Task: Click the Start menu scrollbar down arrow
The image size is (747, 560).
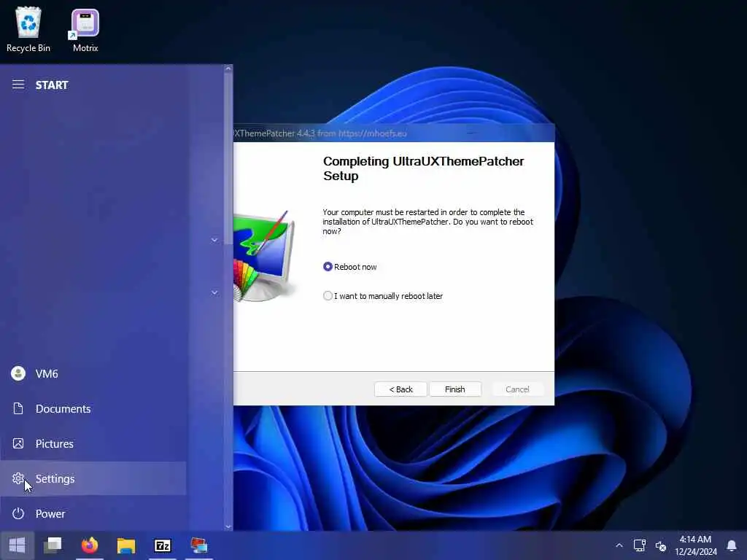Action: point(228,526)
